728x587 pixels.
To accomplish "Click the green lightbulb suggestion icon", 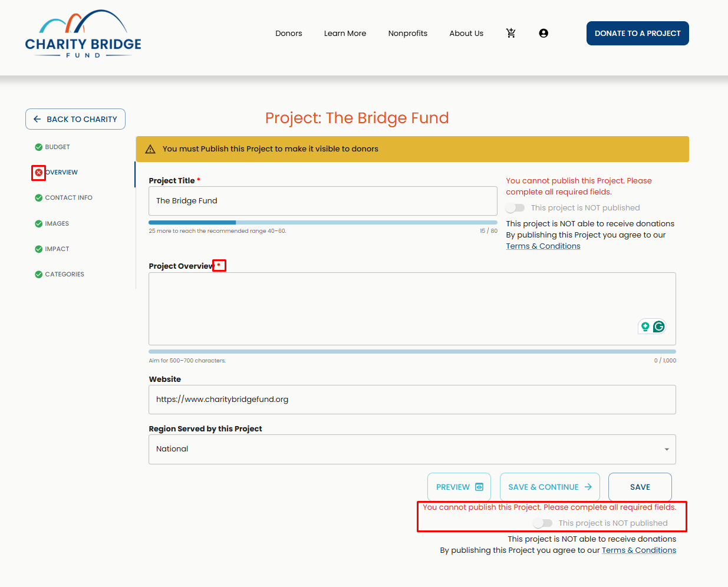I will point(645,327).
